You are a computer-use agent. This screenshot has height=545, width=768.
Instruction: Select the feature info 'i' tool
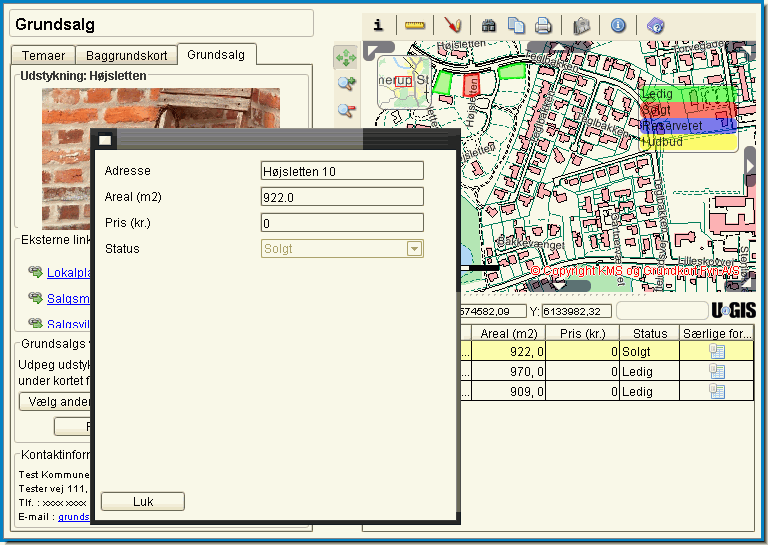tap(378, 25)
